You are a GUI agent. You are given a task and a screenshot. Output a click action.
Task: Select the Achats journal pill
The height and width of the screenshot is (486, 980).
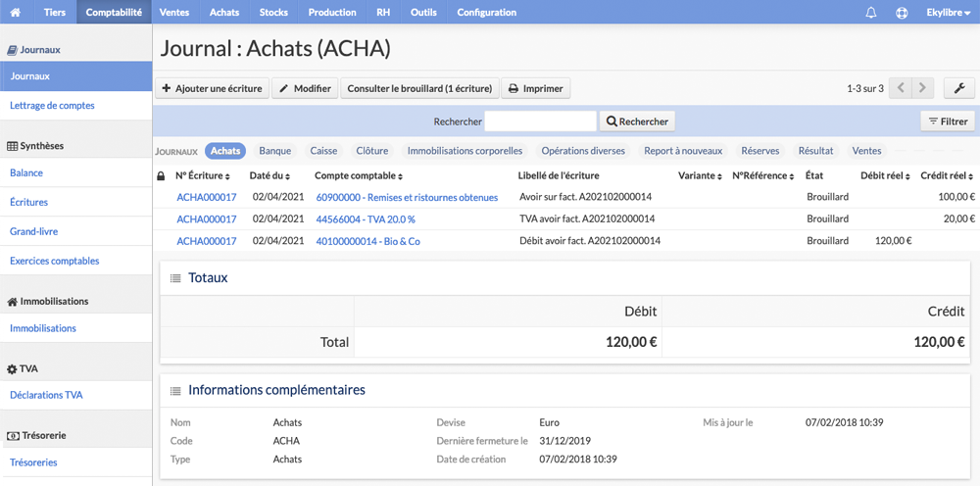225,151
